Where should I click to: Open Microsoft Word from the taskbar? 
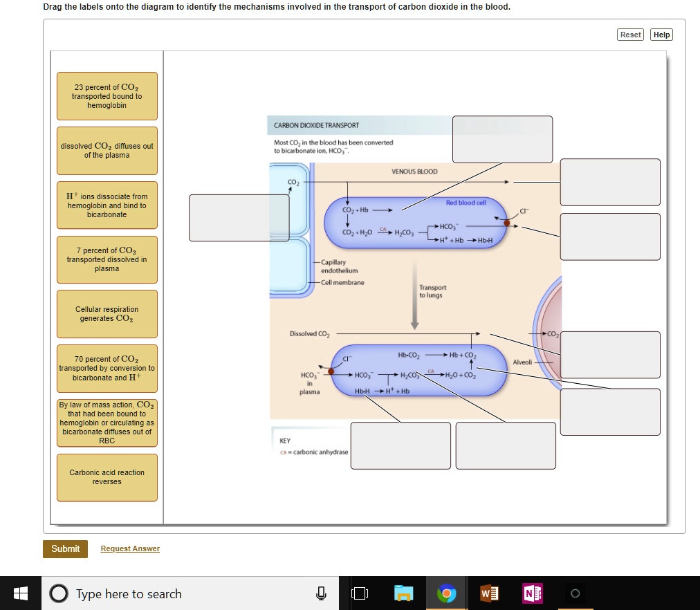[489, 593]
